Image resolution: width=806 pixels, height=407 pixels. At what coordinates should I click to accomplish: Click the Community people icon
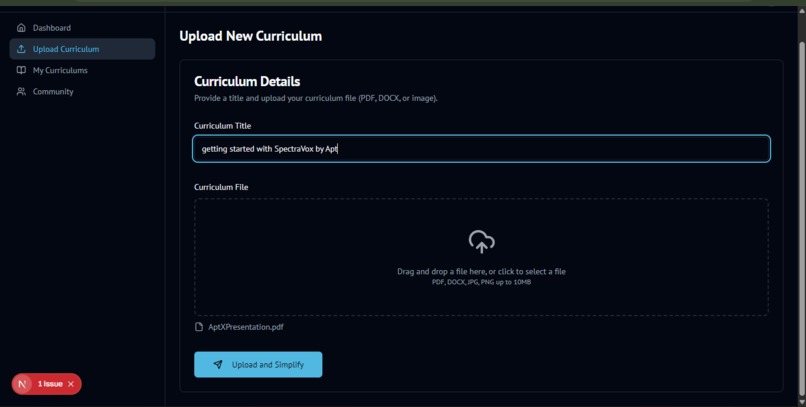point(21,91)
